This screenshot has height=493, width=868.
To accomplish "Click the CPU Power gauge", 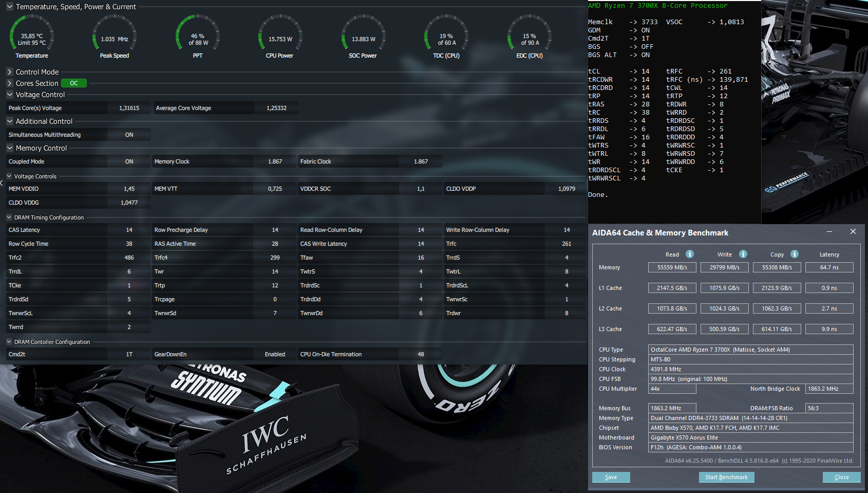I will click(x=280, y=37).
